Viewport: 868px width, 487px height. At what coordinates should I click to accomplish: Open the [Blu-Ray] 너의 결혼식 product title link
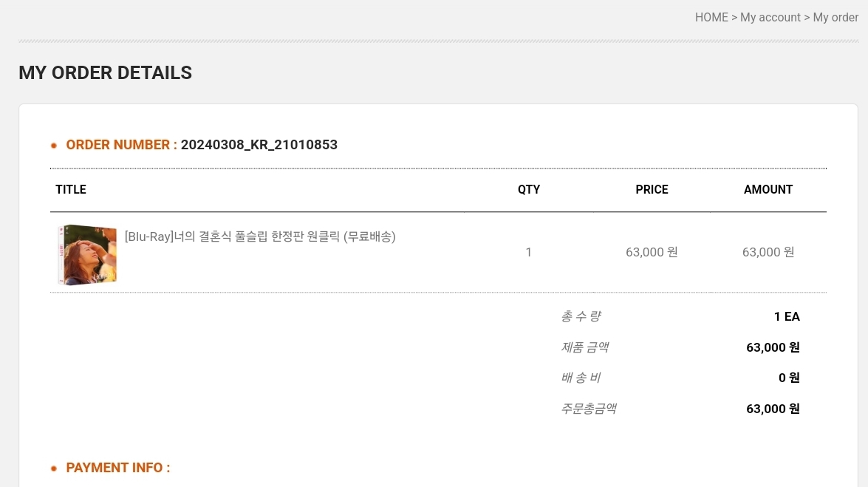click(x=260, y=236)
